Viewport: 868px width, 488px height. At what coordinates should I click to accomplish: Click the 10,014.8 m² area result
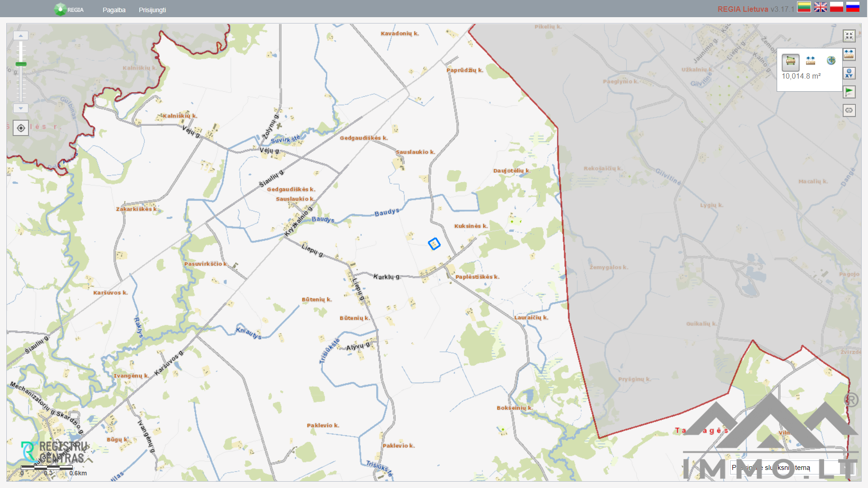(801, 76)
